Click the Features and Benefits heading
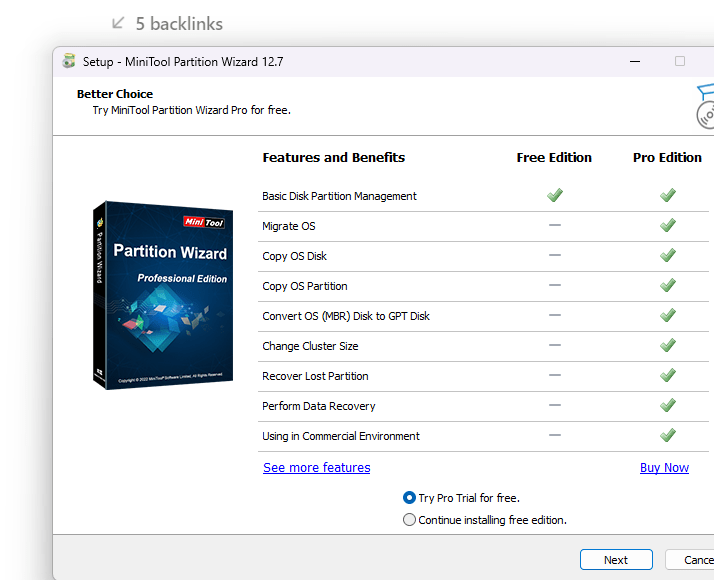714x580 pixels. click(333, 158)
